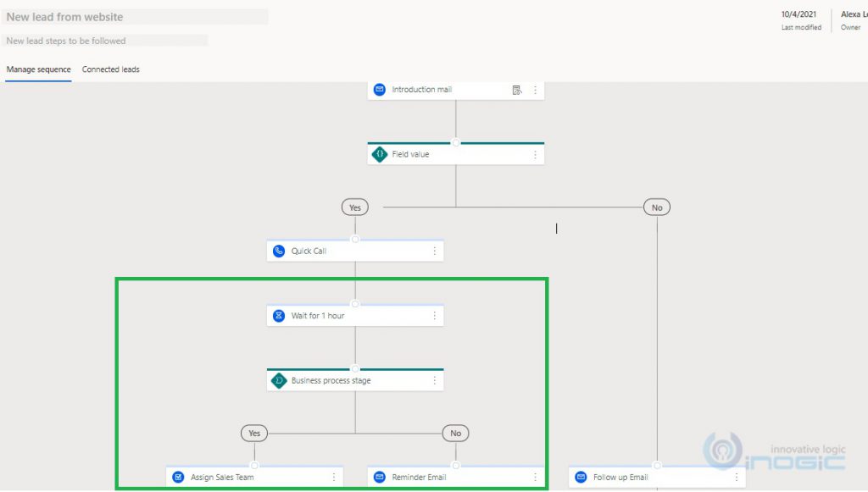Viewport: 868px width, 492px height.
Task: Select the Manage sequence tab
Action: (38, 69)
